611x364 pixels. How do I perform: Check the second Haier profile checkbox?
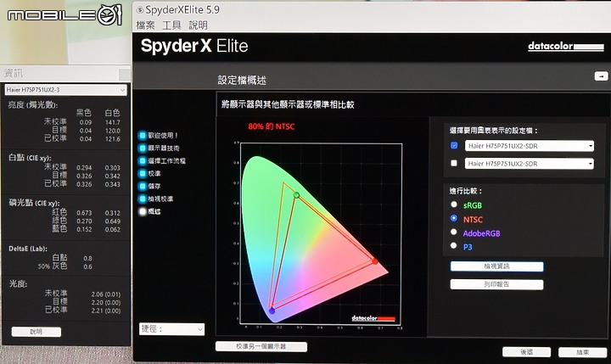454,163
